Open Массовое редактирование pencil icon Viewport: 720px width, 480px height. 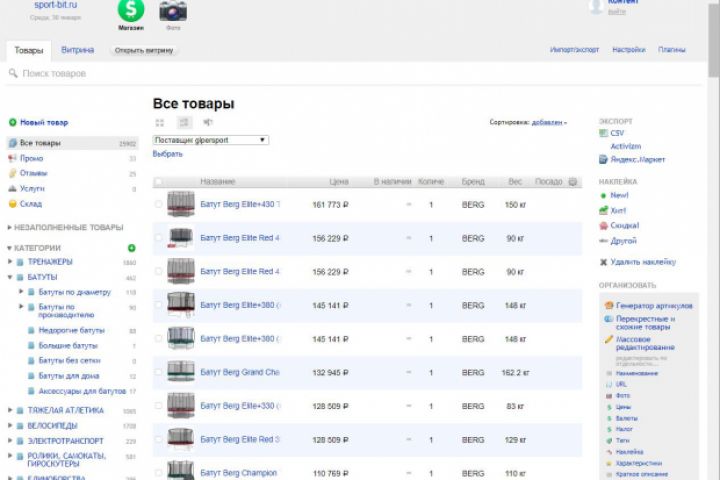609,339
